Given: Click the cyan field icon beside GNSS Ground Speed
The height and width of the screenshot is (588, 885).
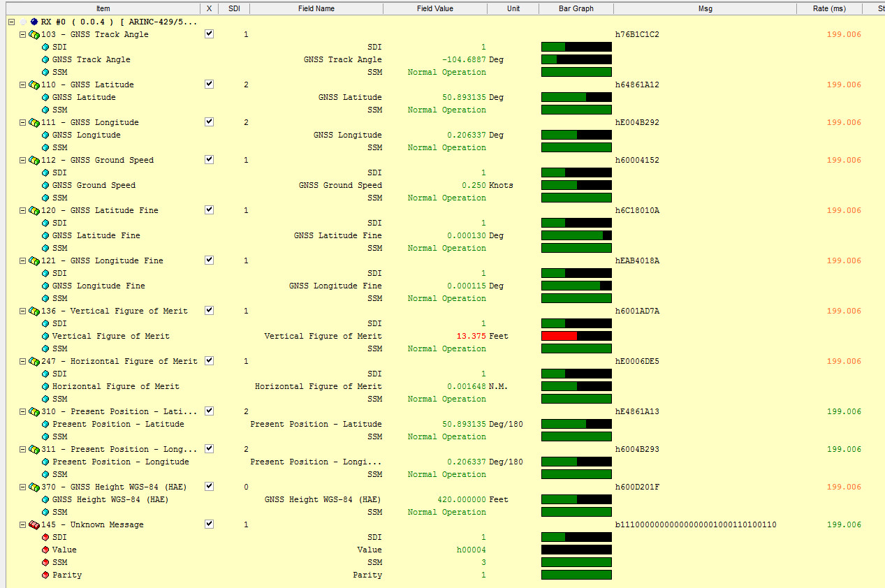Looking at the screenshot, I should coord(45,185).
